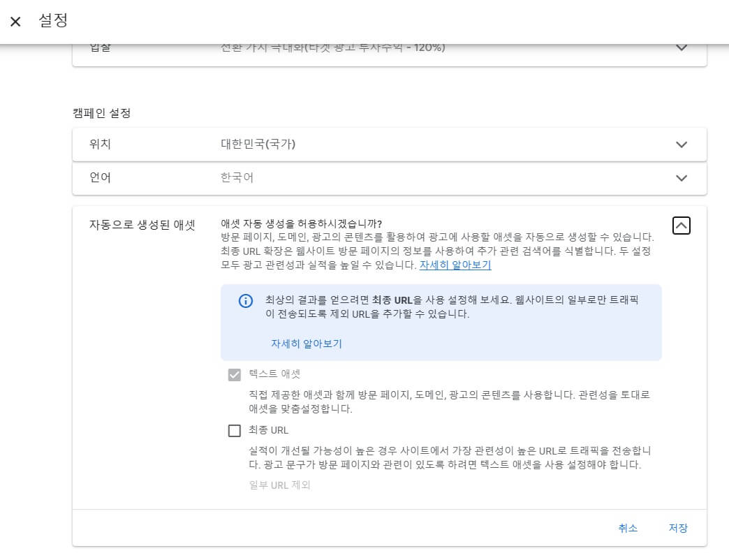Toggle the 텍스트 애셋 checkbox
The height and width of the screenshot is (560, 729).
click(x=235, y=374)
